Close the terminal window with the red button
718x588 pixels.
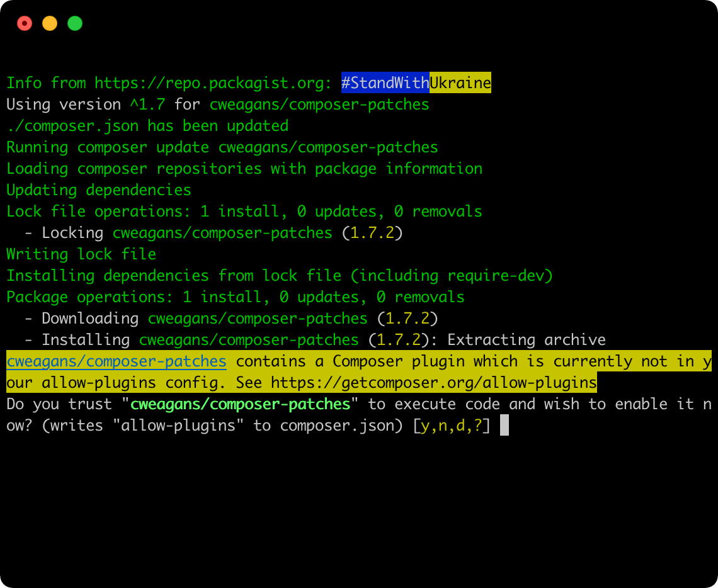coord(25,23)
